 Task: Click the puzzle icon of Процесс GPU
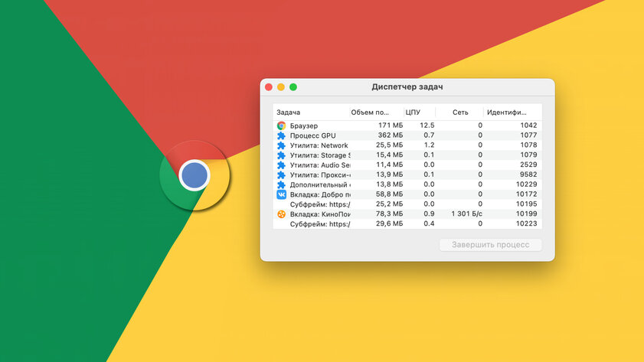pyautogui.click(x=281, y=135)
